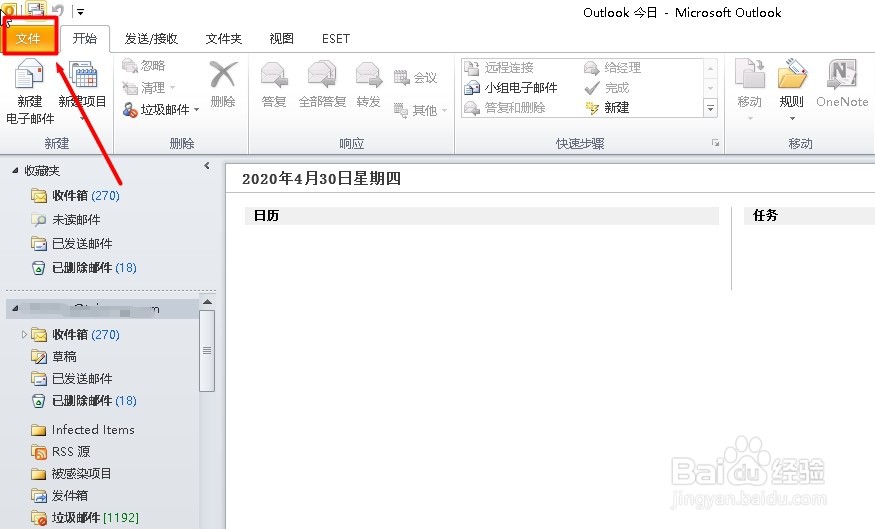Open the 清理 dropdown

pos(148,88)
